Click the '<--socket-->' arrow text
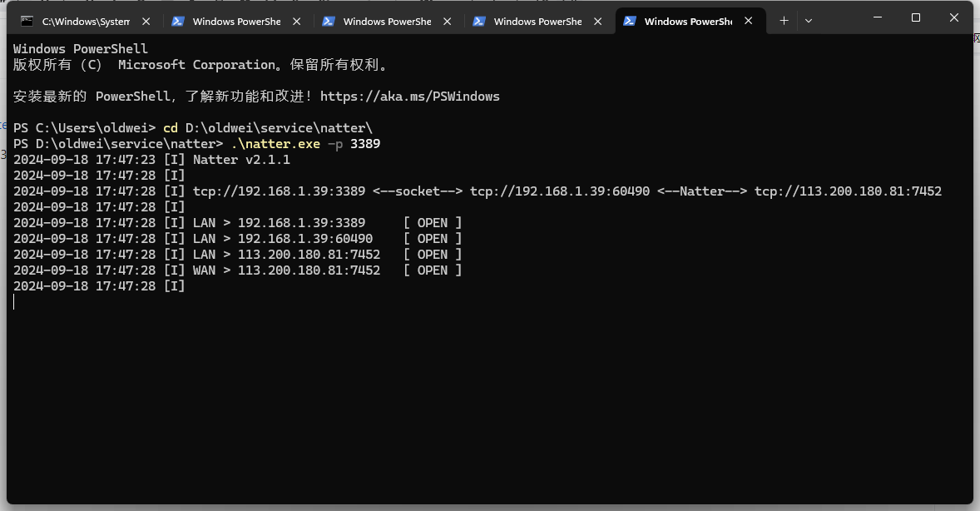 418,191
